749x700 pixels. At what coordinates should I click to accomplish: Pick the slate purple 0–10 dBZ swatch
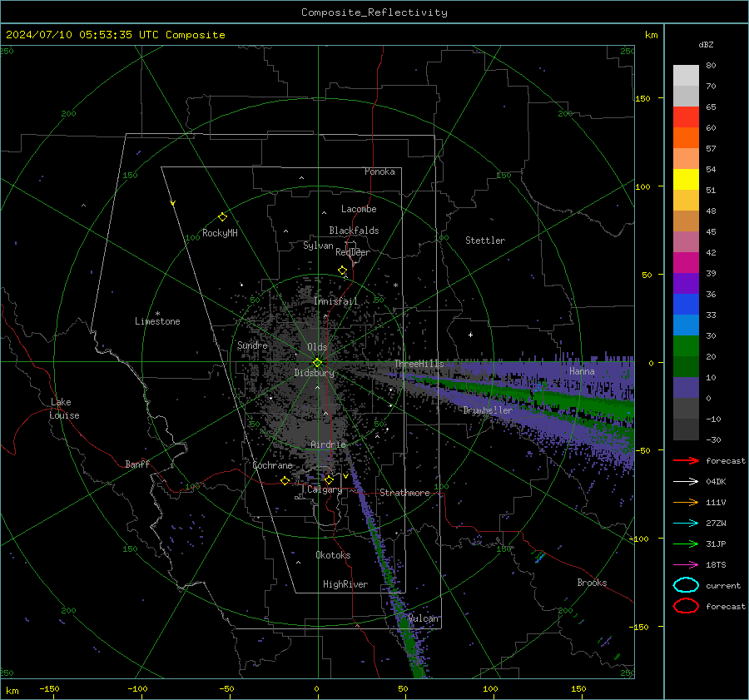[686, 387]
